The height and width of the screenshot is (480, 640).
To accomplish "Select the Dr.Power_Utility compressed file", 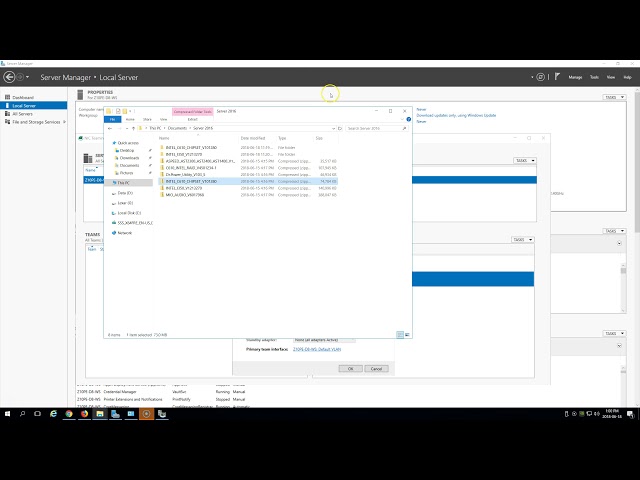I will (x=248, y=175).
